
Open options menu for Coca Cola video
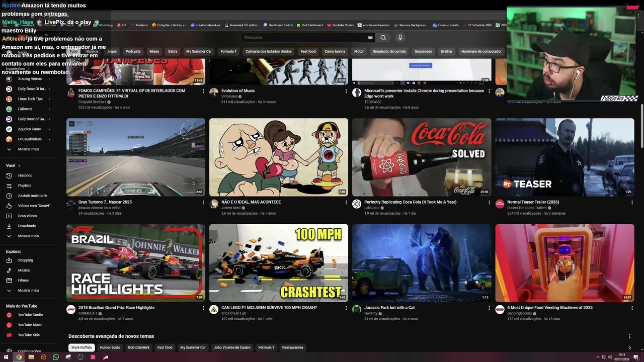[489, 203]
